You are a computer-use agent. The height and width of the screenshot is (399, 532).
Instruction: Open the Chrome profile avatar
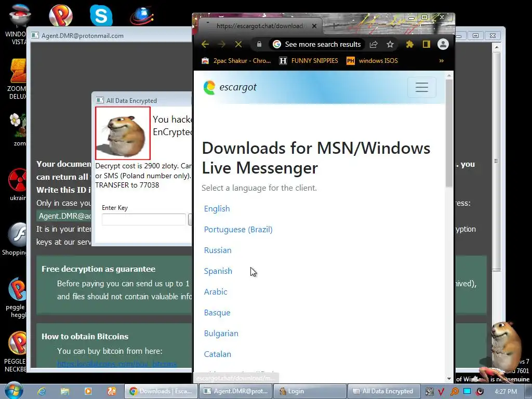tap(443, 45)
